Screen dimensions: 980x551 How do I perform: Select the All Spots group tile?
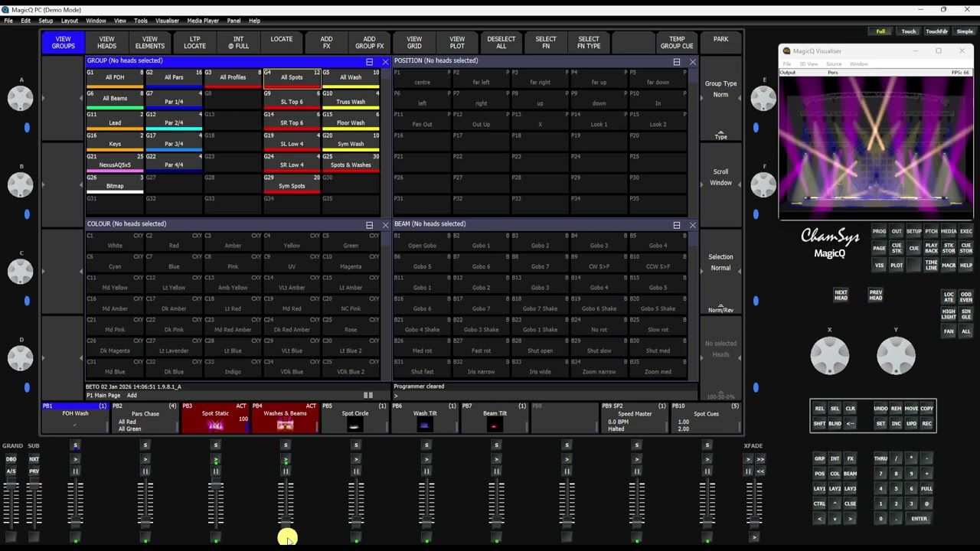(292, 77)
